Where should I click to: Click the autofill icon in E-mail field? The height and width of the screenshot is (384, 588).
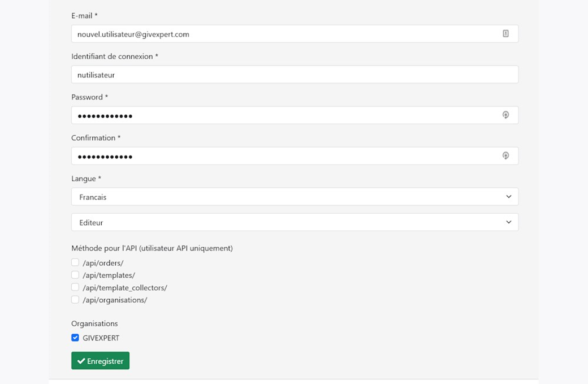tap(505, 34)
